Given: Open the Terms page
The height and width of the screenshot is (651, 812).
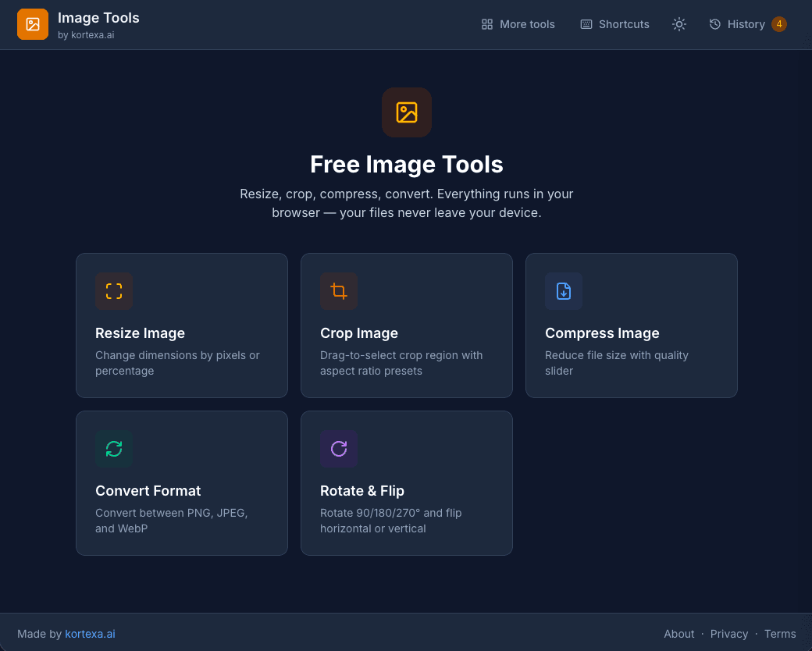Looking at the screenshot, I should tap(780, 633).
